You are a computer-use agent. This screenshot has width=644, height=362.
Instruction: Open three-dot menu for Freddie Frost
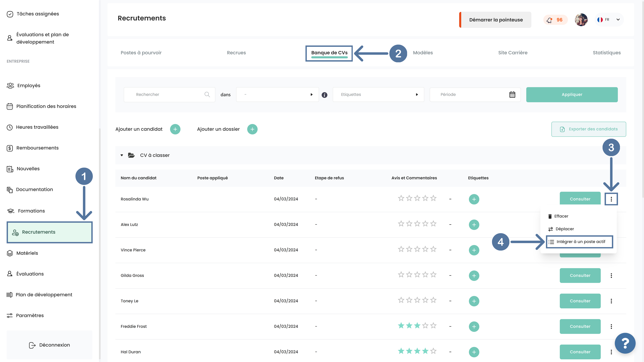(611, 326)
